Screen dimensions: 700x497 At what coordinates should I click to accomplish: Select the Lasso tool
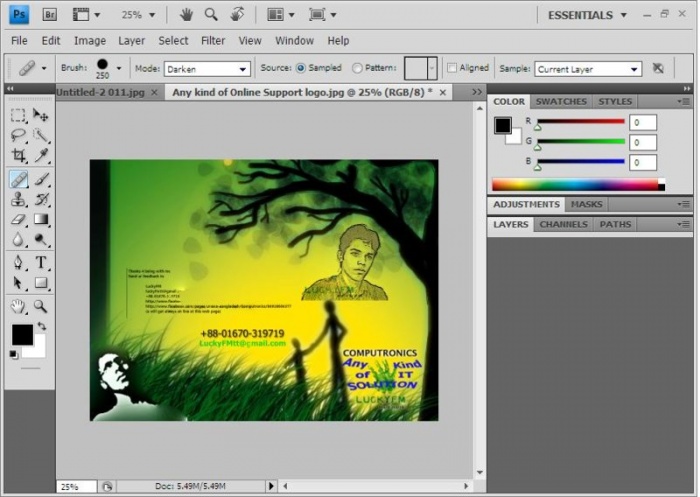pos(18,135)
